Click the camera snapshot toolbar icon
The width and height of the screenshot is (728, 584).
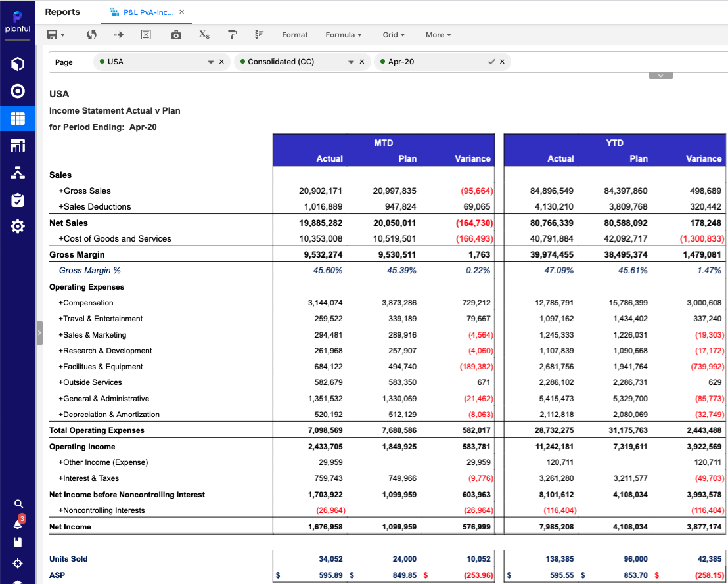click(175, 35)
